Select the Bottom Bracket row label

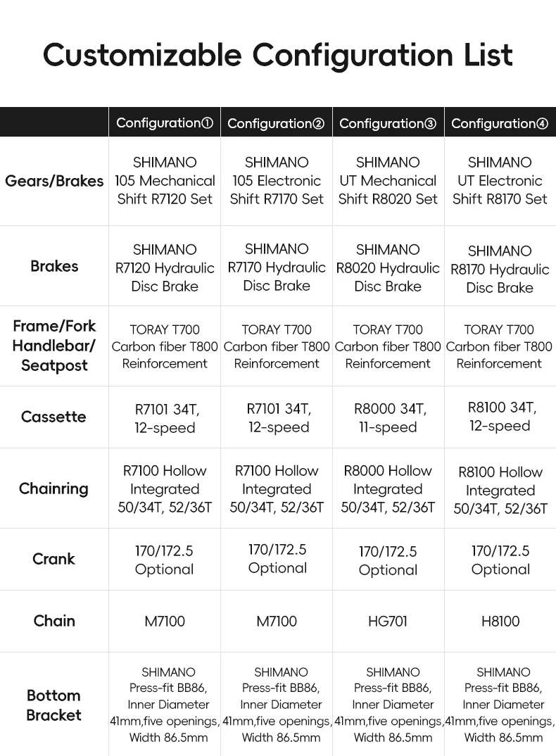pyautogui.click(x=53, y=705)
